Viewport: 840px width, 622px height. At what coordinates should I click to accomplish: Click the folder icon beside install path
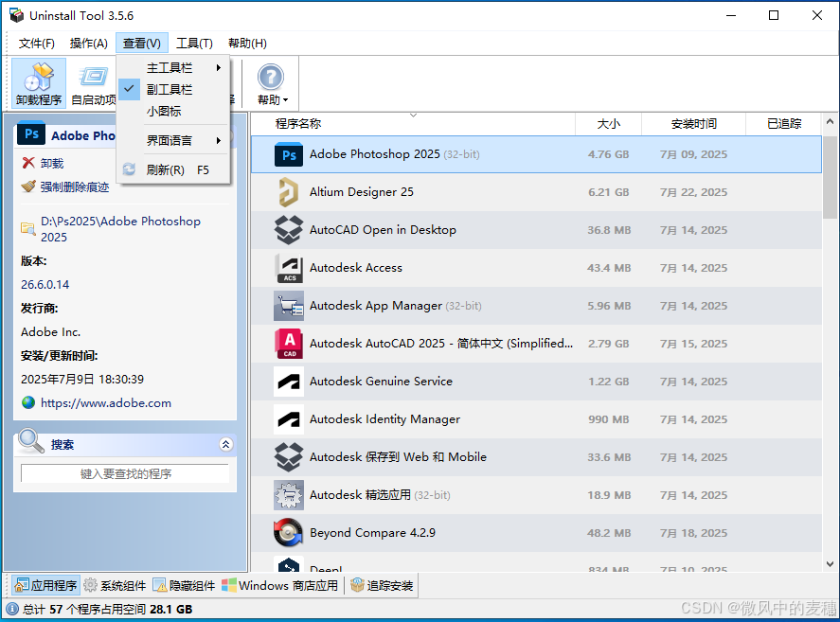click(x=27, y=229)
